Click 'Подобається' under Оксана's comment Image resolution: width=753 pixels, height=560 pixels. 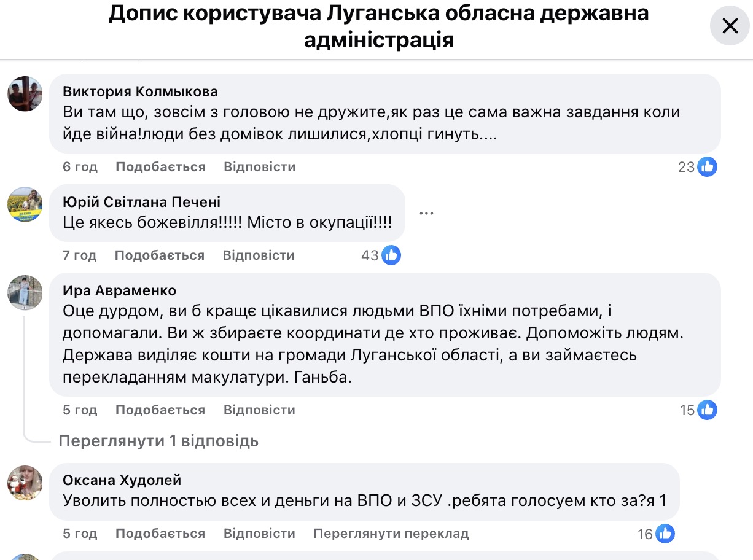pos(160,534)
